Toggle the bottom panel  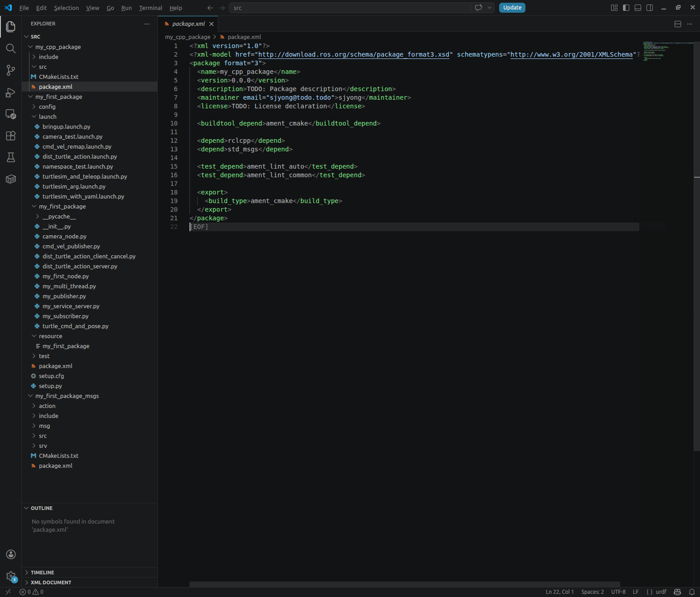click(x=638, y=8)
